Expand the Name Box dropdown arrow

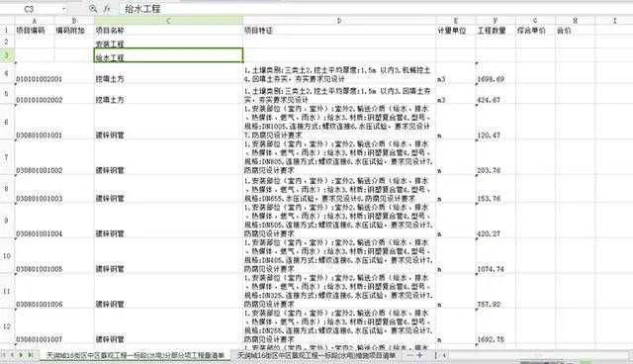[x=63, y=9]
